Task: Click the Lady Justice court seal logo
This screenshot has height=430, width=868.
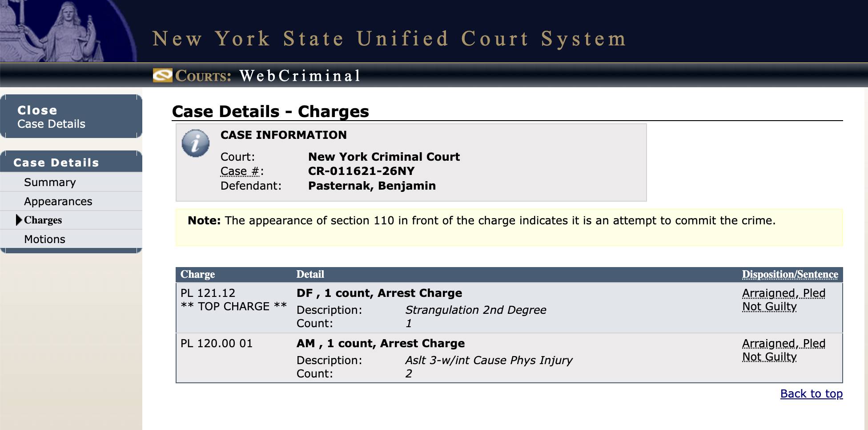Action: pyautogui.click(x=67, y=31)
